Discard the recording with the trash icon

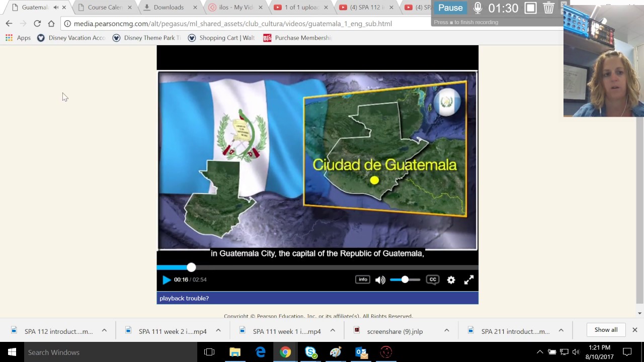(548, 8)
